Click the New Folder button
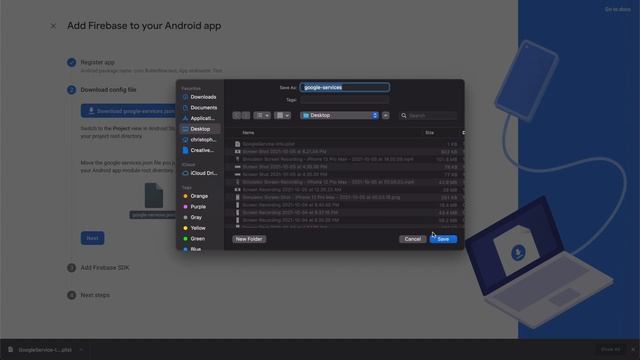 click(249, 239)
